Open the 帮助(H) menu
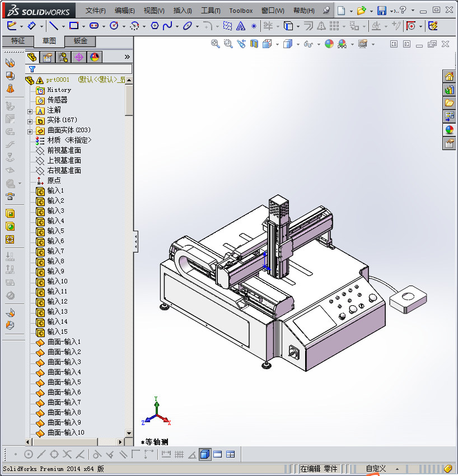The width and height of the screenshot is (458, 476). [304, 11]
